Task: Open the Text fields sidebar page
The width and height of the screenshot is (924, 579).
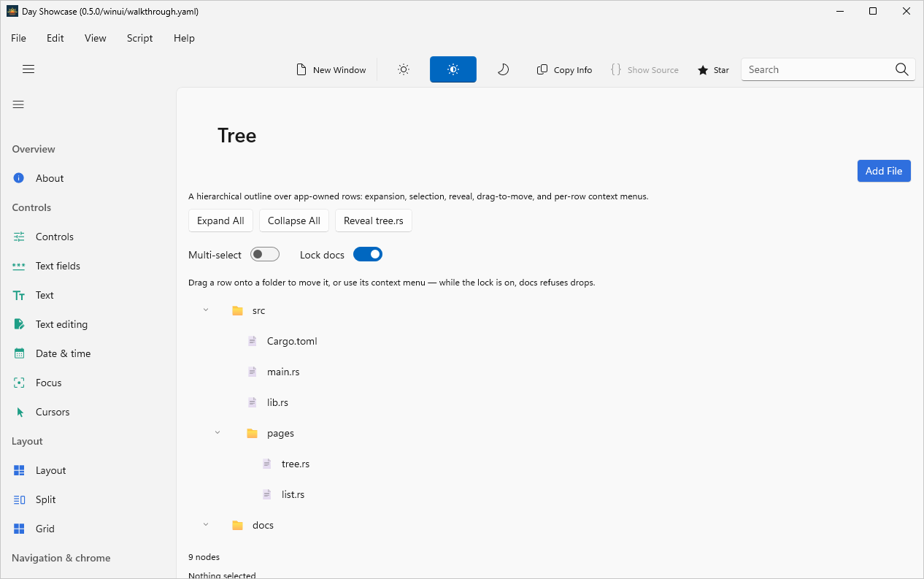Action: (88, 266)
